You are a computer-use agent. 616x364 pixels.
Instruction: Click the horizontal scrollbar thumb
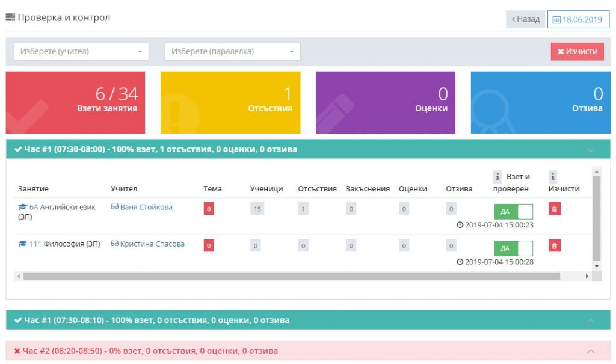[292, 276]
